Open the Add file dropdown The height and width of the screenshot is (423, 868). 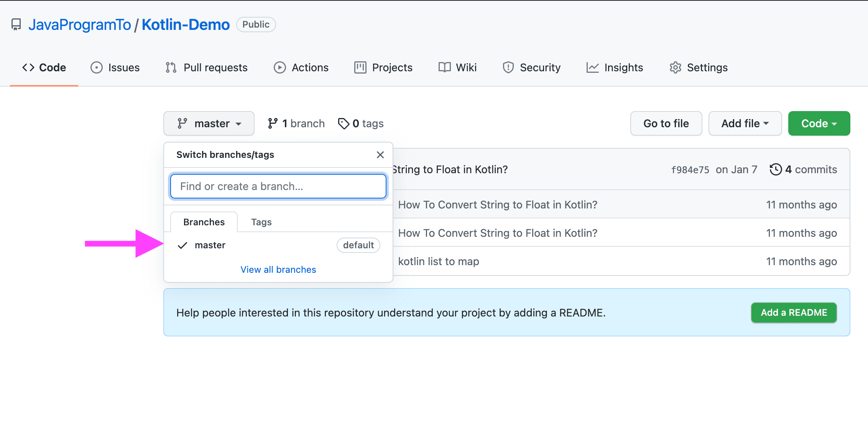click(745, 123)
